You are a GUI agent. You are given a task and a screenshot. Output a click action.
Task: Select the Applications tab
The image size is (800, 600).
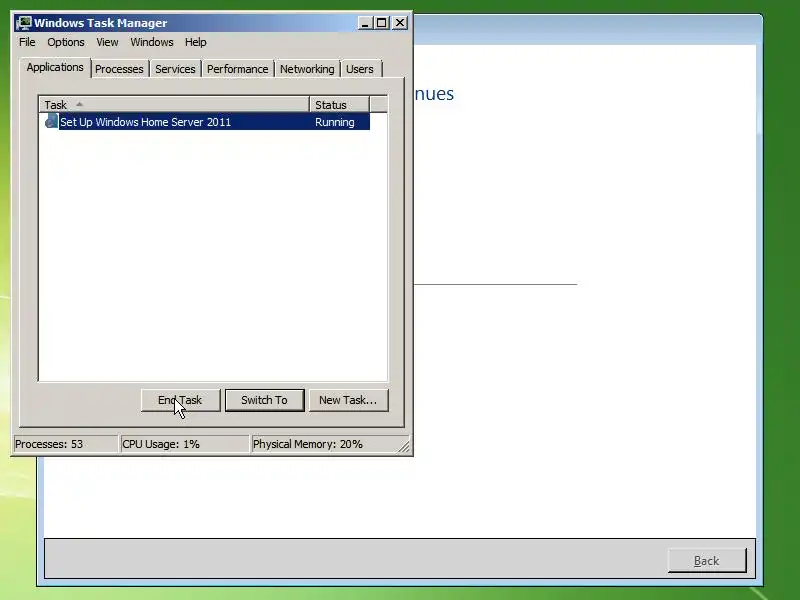[x=55, y=67]
